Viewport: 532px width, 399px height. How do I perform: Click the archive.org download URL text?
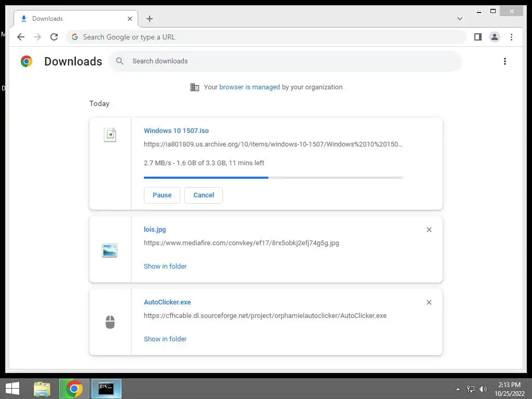click(x=273, y=144)
